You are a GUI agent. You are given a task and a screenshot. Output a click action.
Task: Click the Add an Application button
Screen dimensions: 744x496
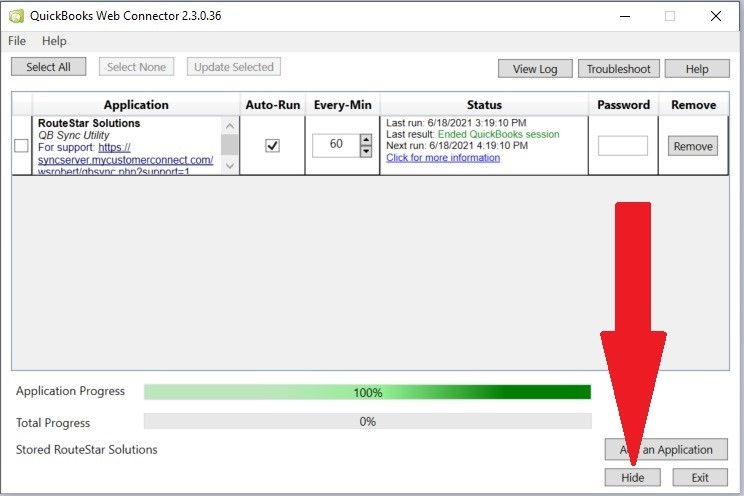coord(666,449)
